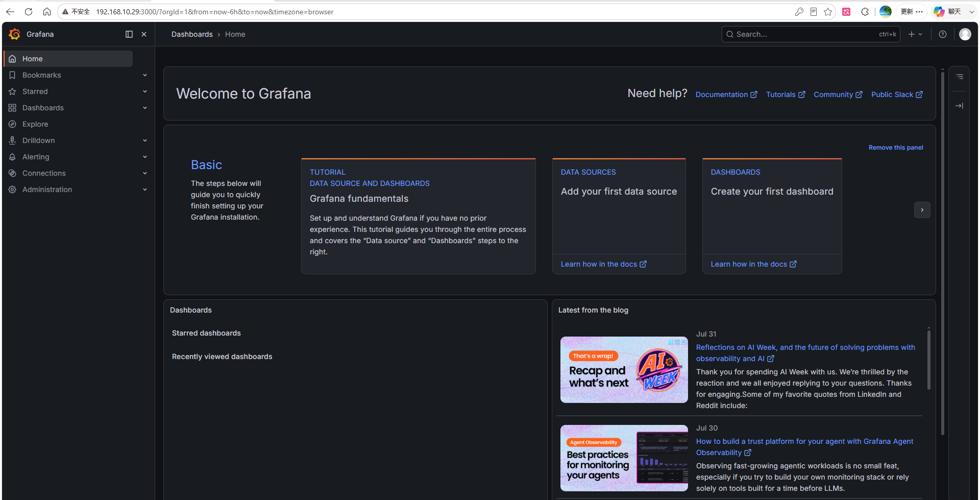Viewport: 980px width, 500px height.
Task: Open Learn how in the docs under Data Sources
Action: pyautogui.click(x=604, y=264)
